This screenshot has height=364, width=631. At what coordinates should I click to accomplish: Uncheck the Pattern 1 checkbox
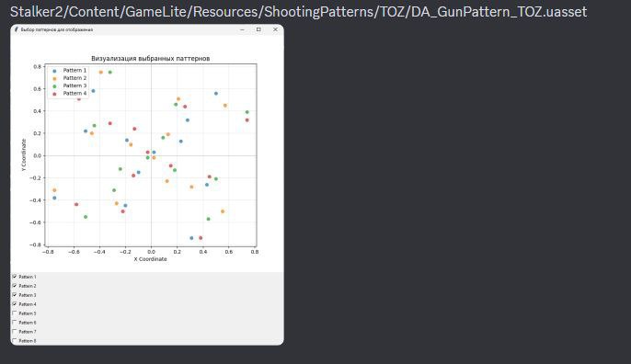15,277
